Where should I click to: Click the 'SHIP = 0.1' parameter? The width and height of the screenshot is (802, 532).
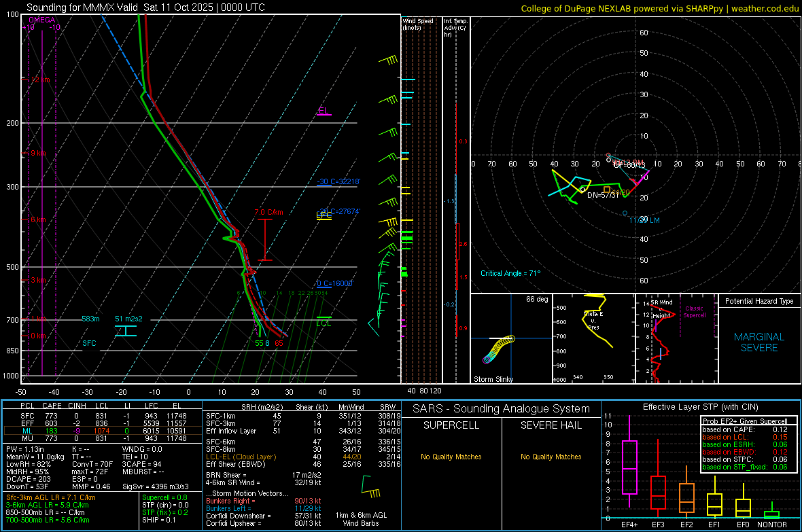pyautogui.click(x=159, y=520)
